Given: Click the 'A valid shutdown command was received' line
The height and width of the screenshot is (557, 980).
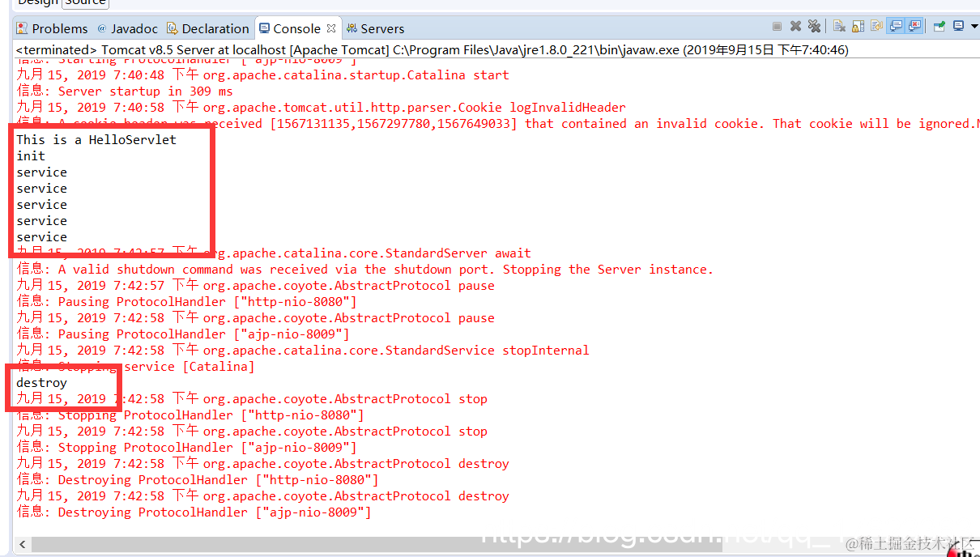Looking at the screenshot, I should coord(365,269).
